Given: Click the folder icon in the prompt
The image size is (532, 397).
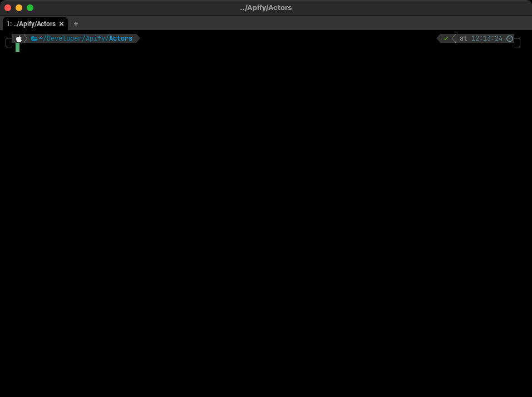Looking at the screenshot, I should [34, 38].
